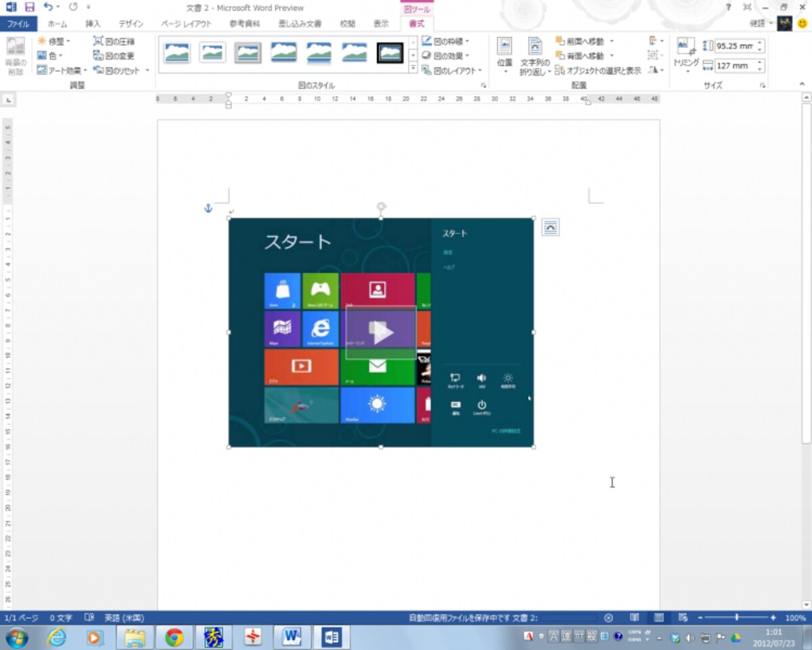
Task: Switch to the ファイル file tab
Action: point(18,24)
